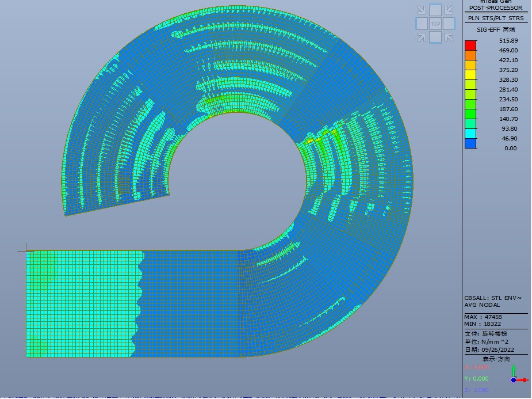Pick the amber legend swatch at 422.10

470,65
